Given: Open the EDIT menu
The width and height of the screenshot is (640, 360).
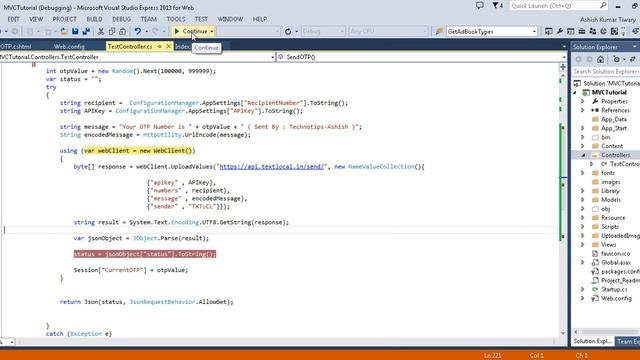Looking at the screenshot, I should point(13,19).
